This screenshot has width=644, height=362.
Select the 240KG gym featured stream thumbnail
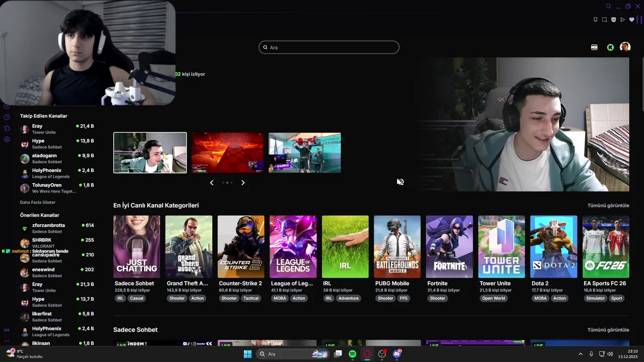(x=305, y=153)
